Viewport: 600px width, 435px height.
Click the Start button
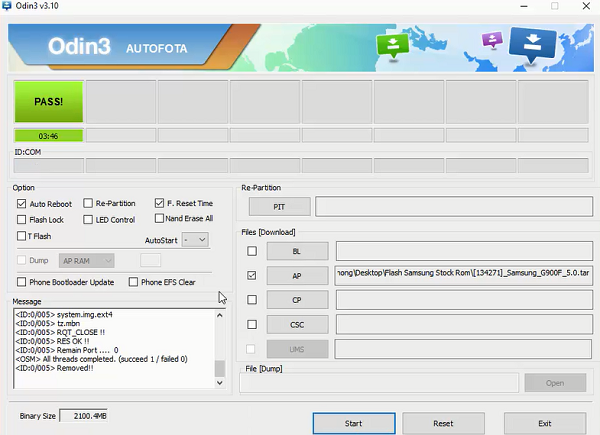(x=354, y=423)
